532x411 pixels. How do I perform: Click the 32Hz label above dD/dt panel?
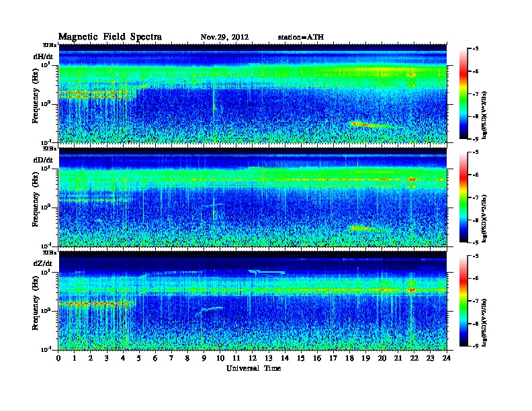pyautogui.click(x=50, y=148)
